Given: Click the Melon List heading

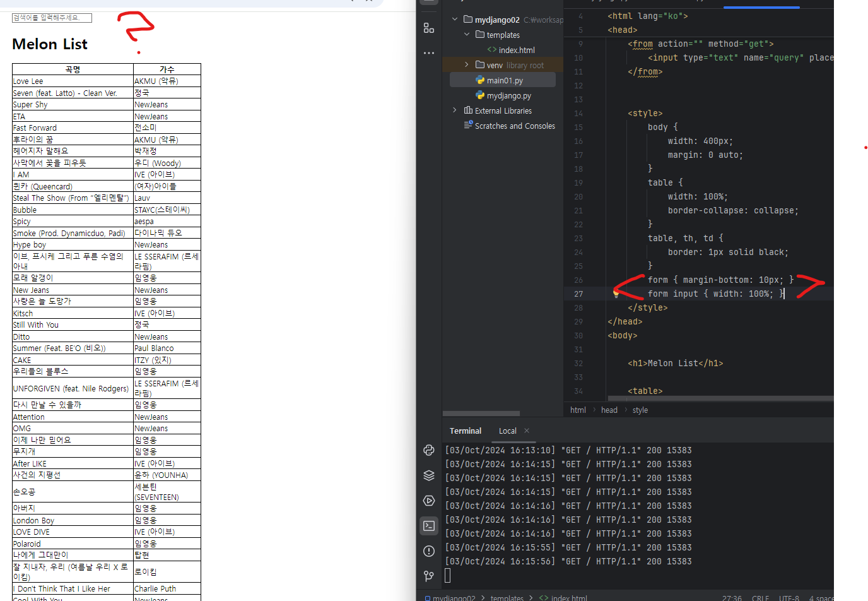Looking at the screenshot, I should point(50,44).
